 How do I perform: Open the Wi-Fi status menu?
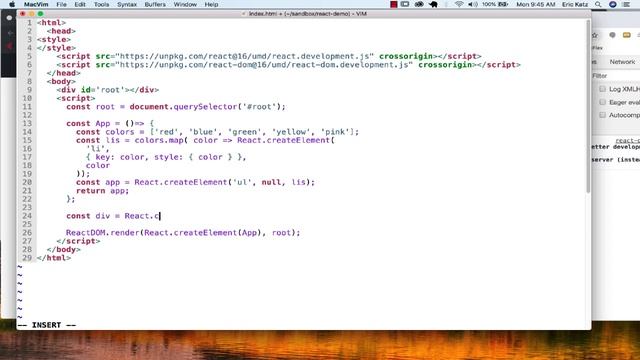pos(459,4)
